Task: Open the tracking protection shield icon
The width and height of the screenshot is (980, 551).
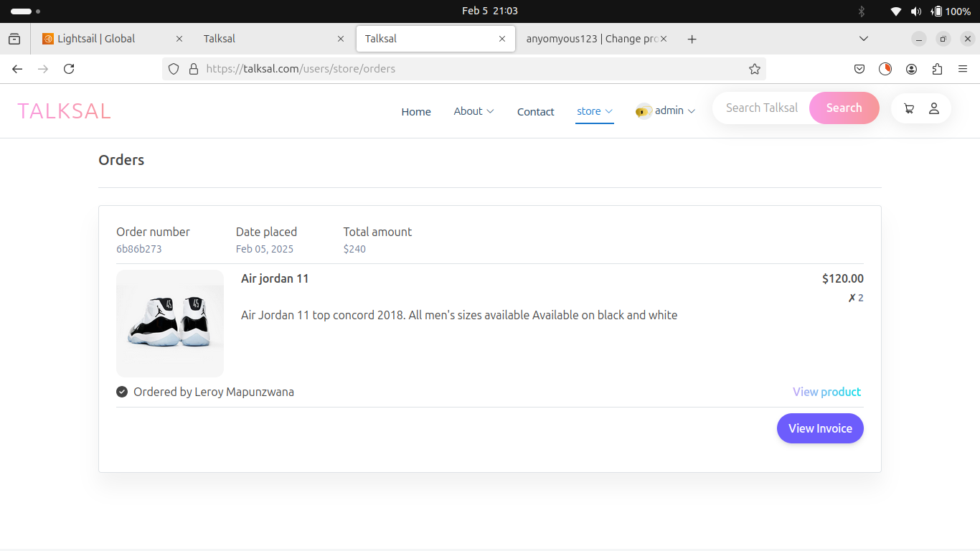Action: click(x=174, y=69)
